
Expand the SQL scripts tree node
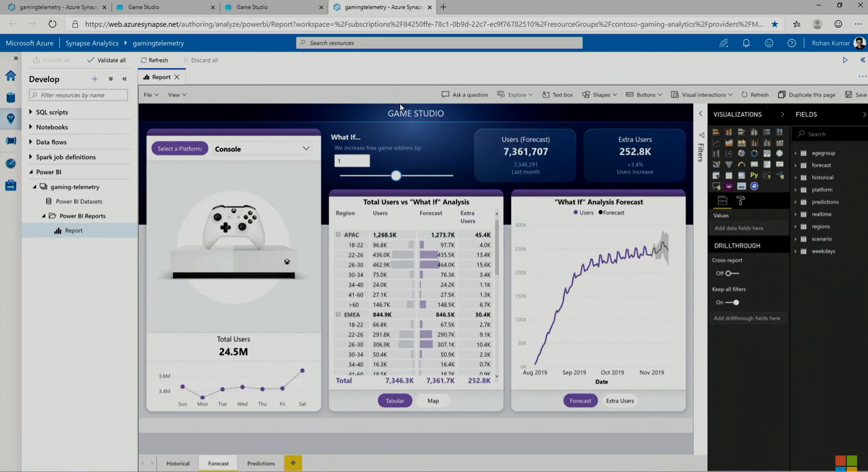click(x=31, y=112)
